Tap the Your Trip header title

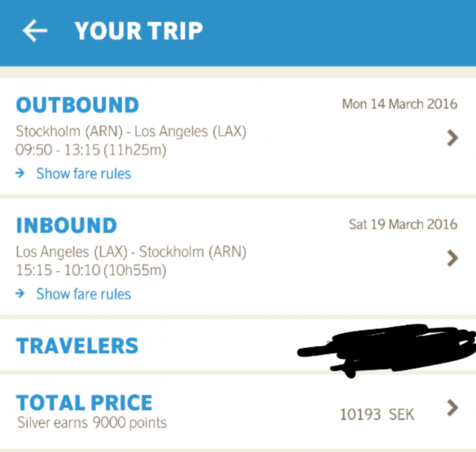[138, 30]
